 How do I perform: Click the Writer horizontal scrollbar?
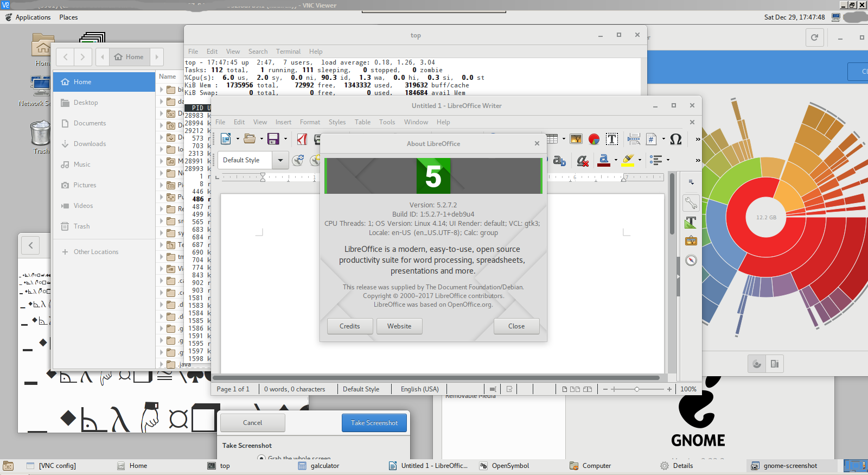coord(436,378)
